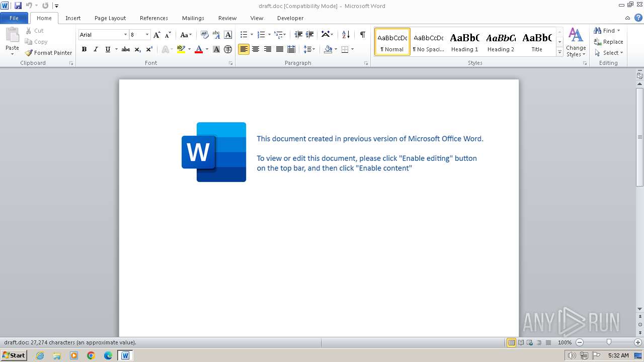This screenshot has height=362, width=644.
Task: Apply bulleted list
Action: pyautogui.click(x=244, y=35)
